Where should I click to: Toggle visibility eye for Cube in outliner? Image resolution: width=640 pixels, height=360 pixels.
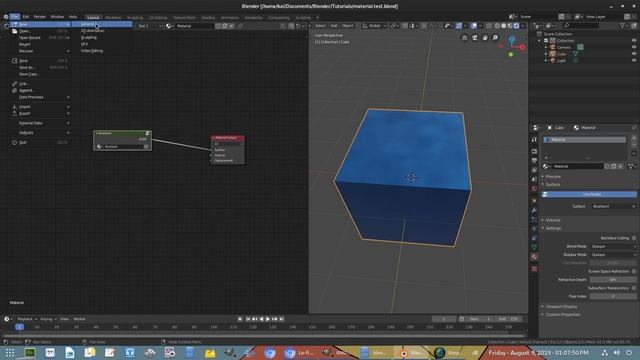(634, 53)
